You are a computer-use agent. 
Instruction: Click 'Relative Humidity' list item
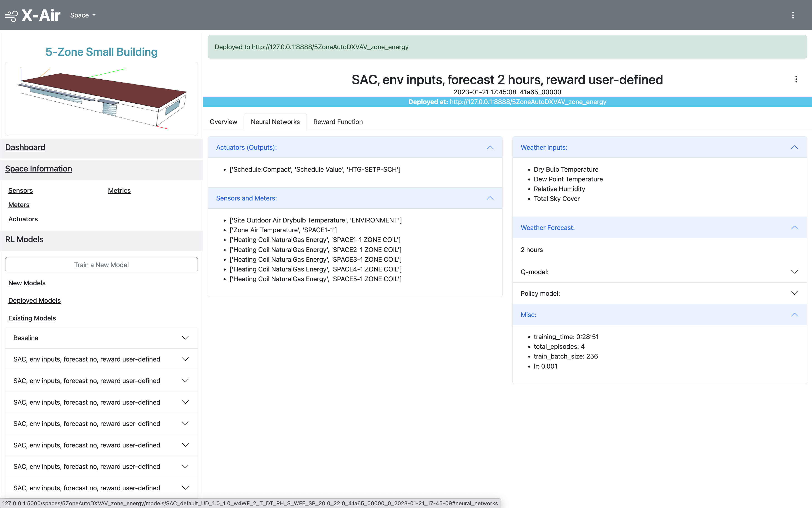(559, 189)
